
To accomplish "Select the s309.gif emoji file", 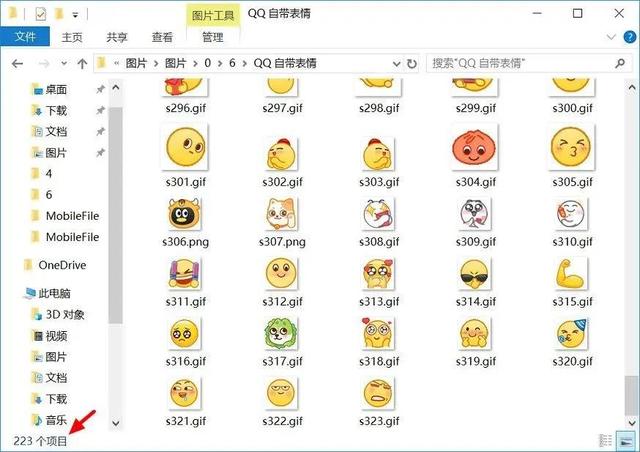I will point(475,214).
